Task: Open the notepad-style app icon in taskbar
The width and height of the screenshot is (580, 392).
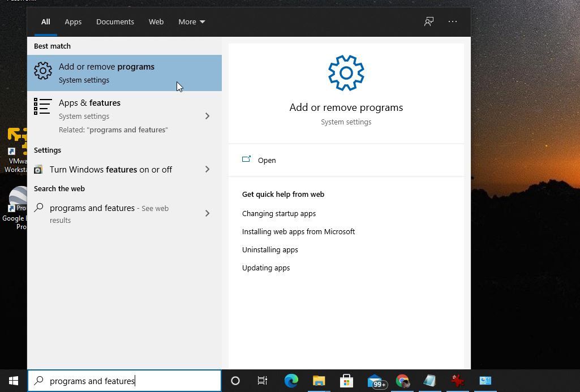Action: point(430,381)
